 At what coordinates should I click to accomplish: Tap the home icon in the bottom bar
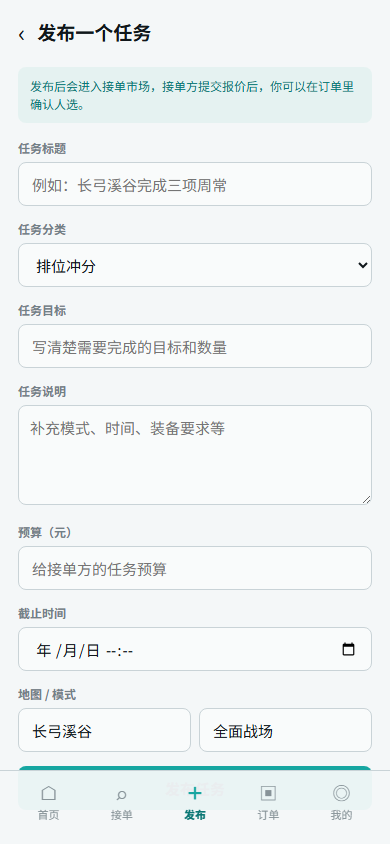point(48,793)
